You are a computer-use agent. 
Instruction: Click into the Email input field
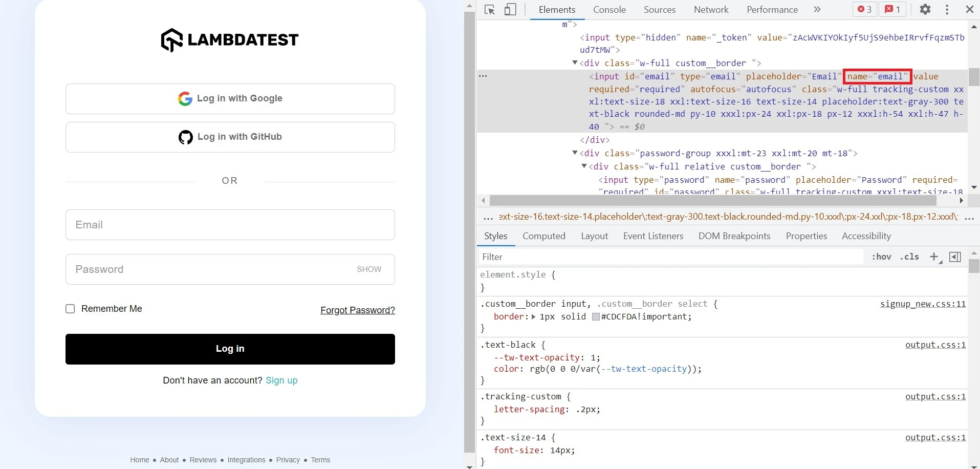(x=230, y=225)
